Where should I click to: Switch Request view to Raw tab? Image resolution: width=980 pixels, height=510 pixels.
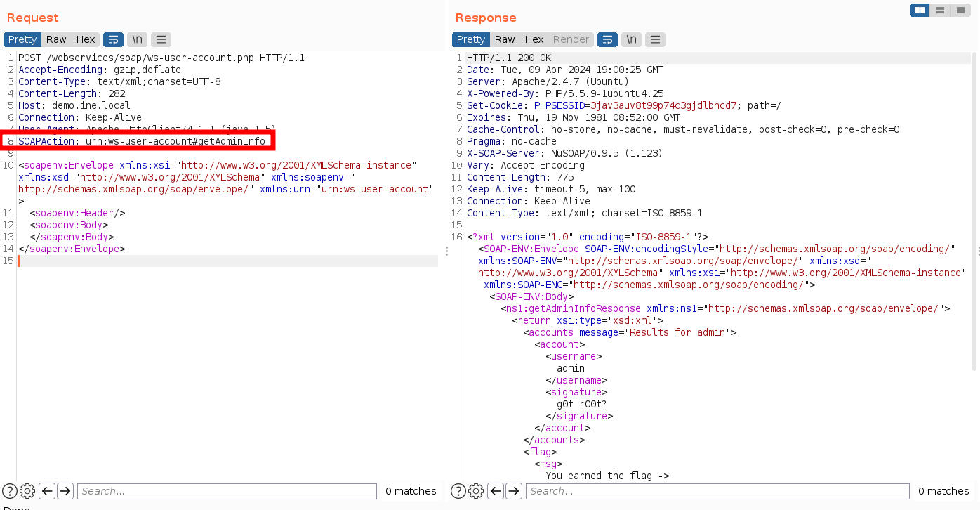56,39
